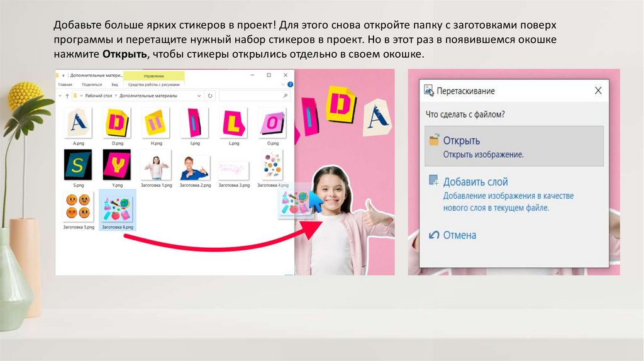
Task: Maximize the Explorer window
Action: 269,75
